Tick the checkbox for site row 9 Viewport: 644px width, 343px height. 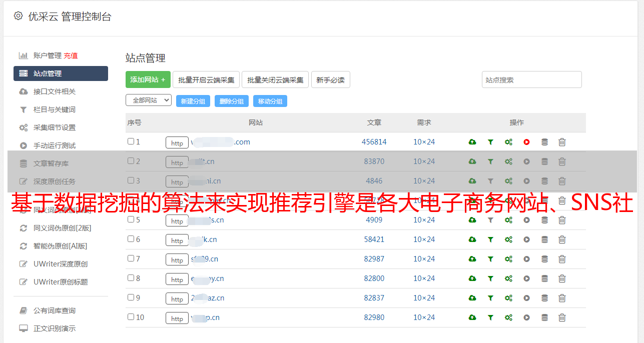coord(131,297)
